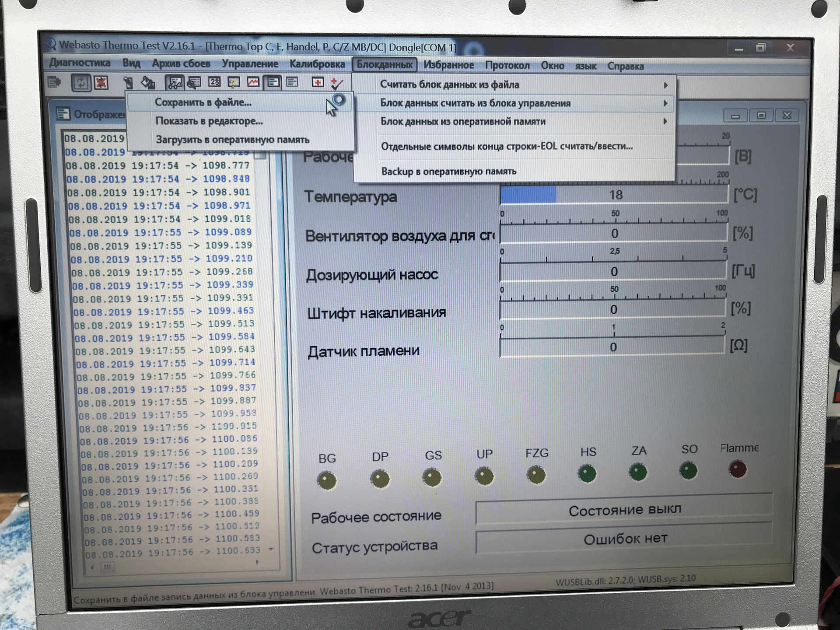Image resolution: width=840 pixels, height=630 pixels.
Task: Click the BG status indicator lamp
Action: point(327,480)
